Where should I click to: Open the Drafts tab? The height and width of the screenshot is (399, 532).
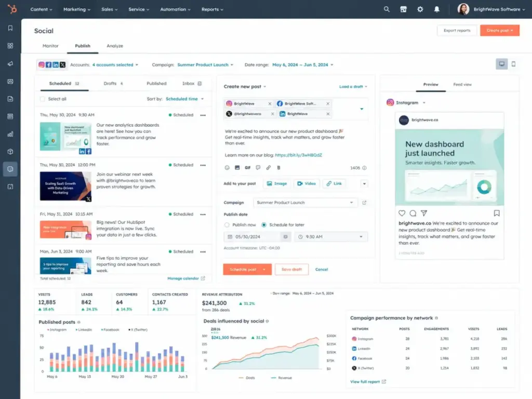pos(113,84)
